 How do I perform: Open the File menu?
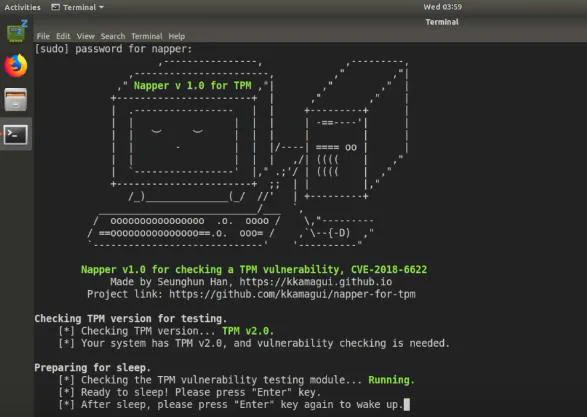click(43, 36)
